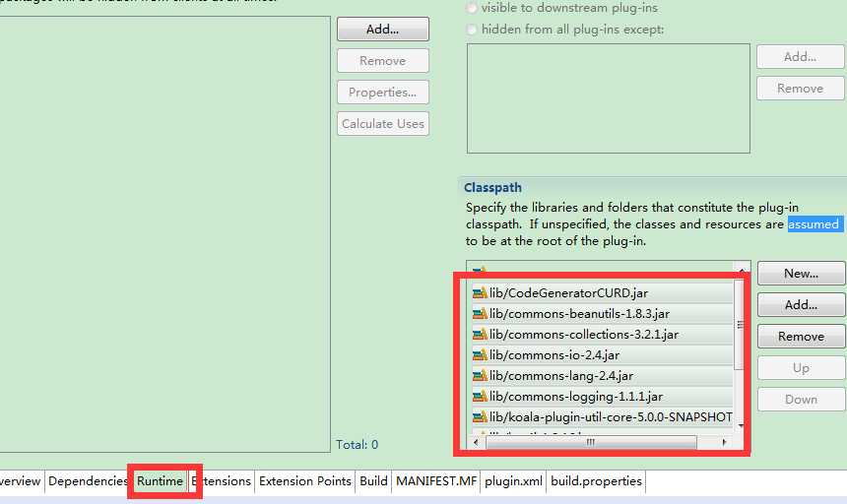Remove selected classpath library
Image resolution: width=847 pixels, height=504 pixels.
(802, 337)
